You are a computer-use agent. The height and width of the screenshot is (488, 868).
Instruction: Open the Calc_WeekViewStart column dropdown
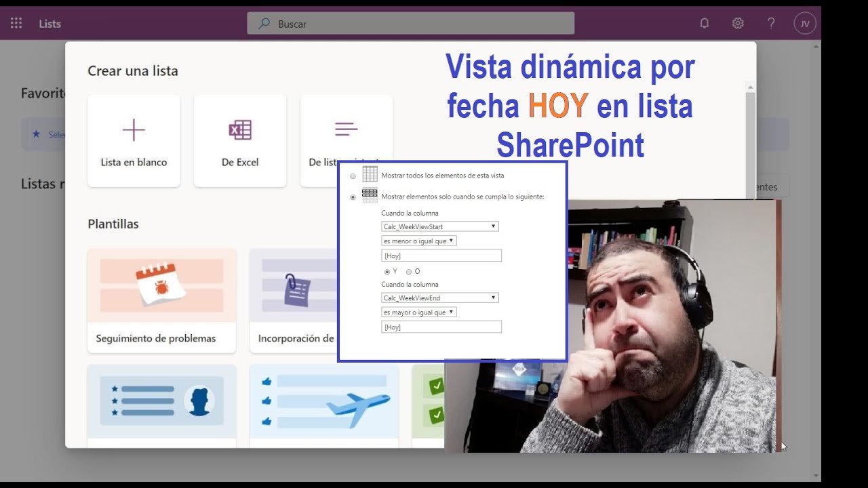point(440,226)
